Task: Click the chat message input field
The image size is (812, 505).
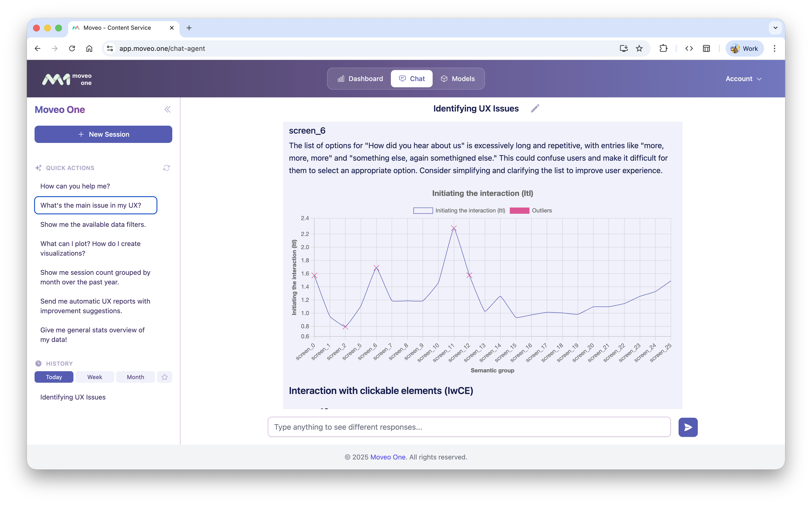Action: click(468, 427)
